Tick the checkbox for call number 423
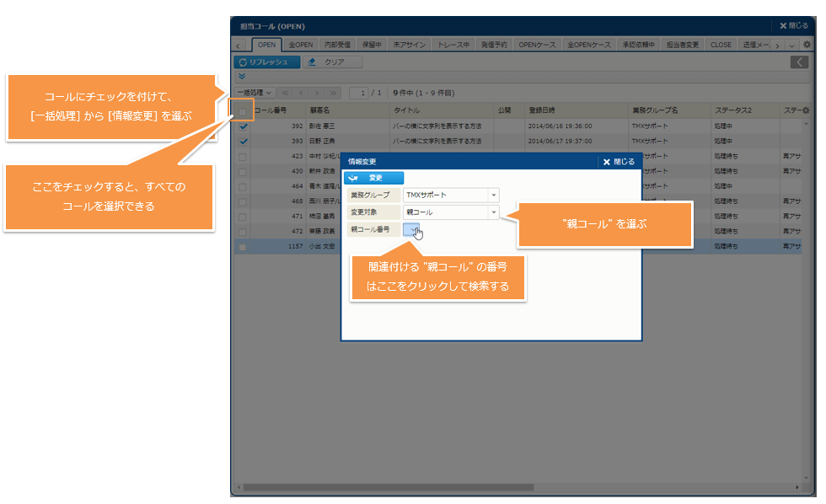Screen dimensions: 826x504 (243, 157)
